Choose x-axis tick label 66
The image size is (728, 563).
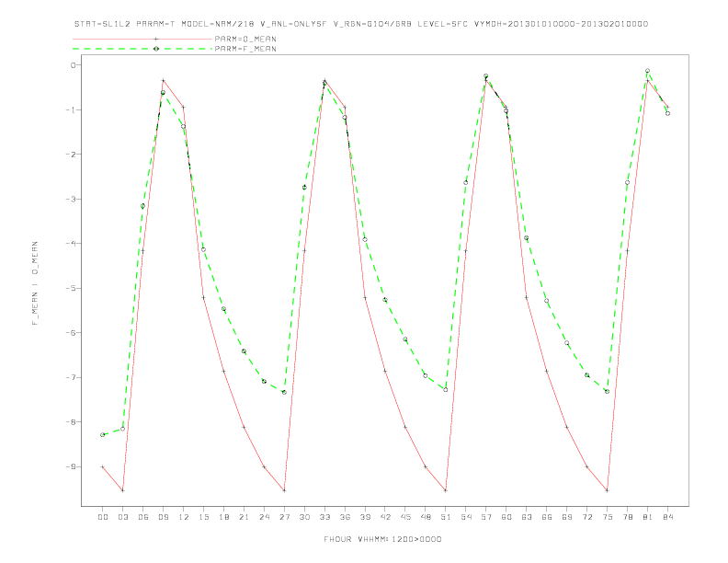point(547,517)
